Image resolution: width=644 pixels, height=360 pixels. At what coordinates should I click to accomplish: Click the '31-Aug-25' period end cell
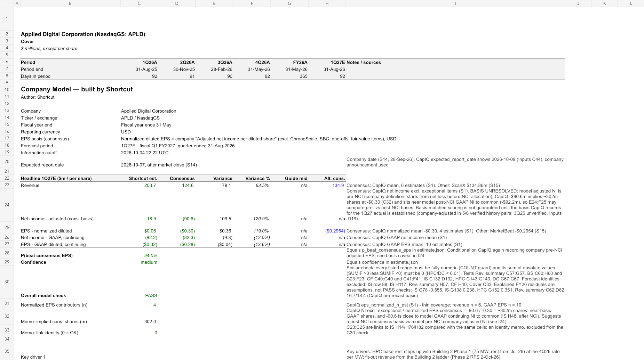[146, 69]
